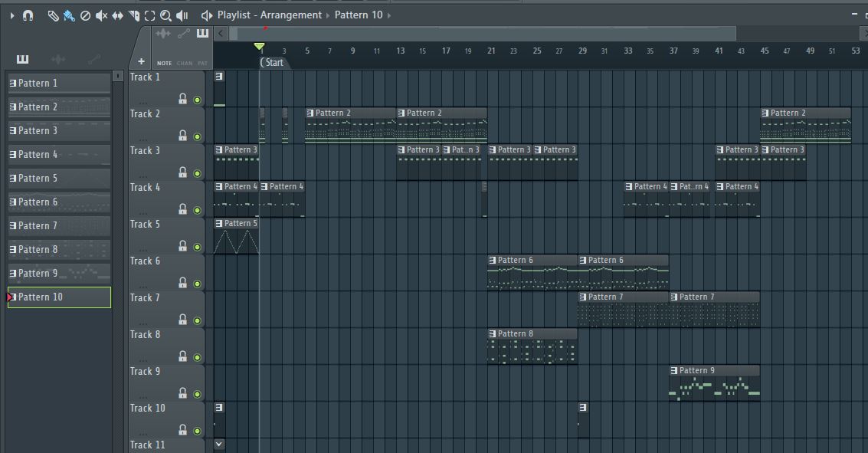Screen dimensions: 868x453
Task: Select the Zoom tool
Action: point(165,16)
